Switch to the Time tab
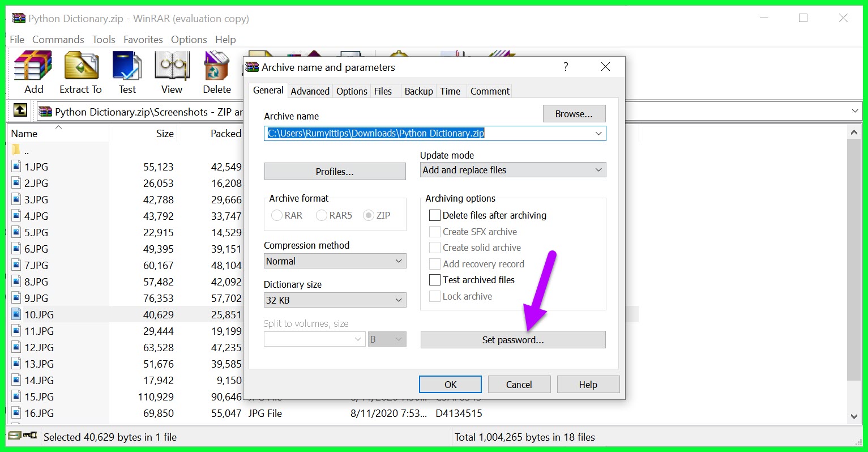 coord(450,91)
